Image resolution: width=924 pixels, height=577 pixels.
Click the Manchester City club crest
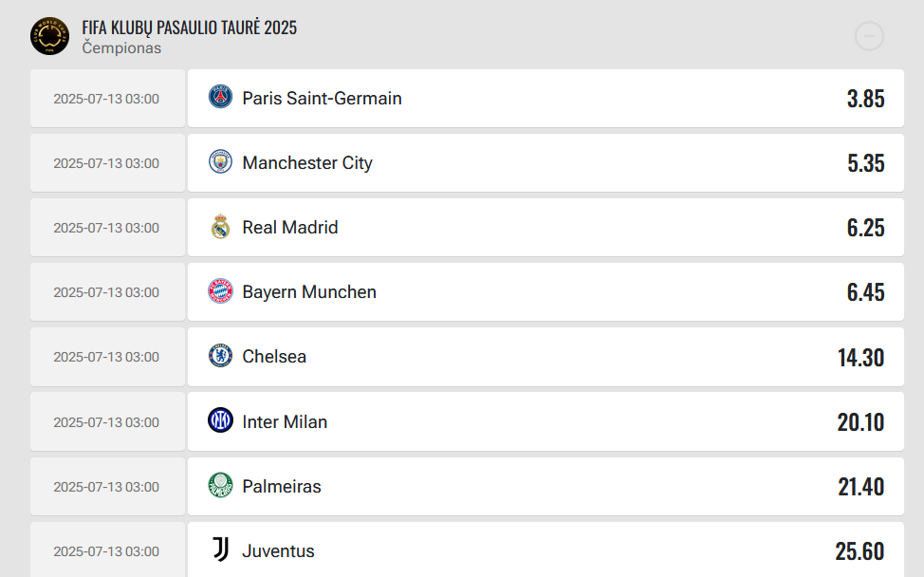[x=220, y=162]
